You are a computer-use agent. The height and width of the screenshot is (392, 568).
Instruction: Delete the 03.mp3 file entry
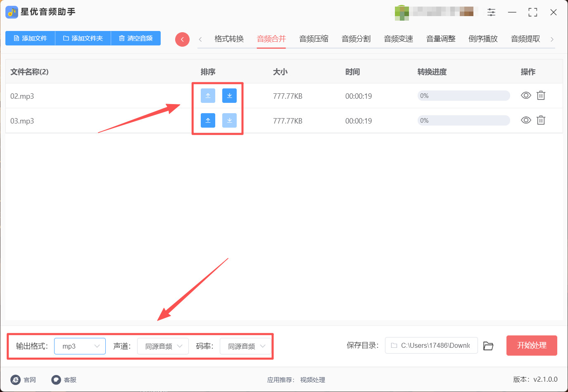[541, 120]
